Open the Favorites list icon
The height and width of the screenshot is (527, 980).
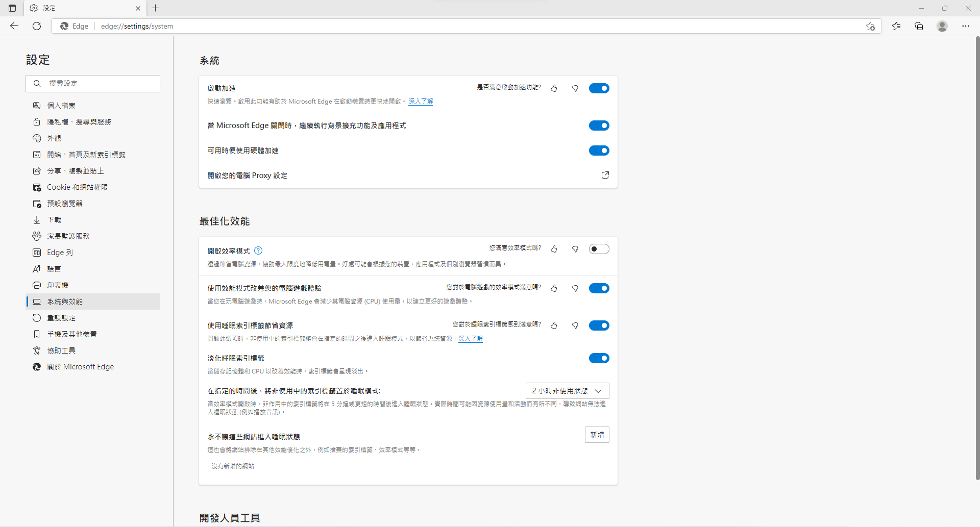point(896,26)
